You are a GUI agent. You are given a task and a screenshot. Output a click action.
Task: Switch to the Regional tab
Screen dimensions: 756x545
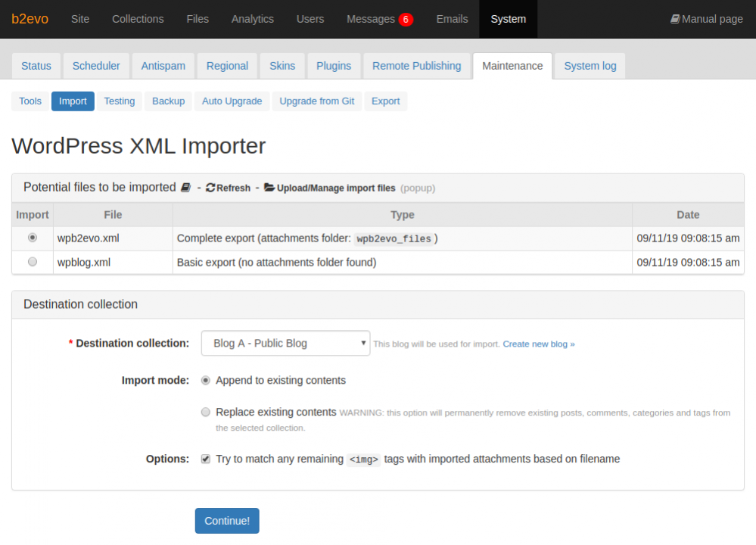(227, 66)
